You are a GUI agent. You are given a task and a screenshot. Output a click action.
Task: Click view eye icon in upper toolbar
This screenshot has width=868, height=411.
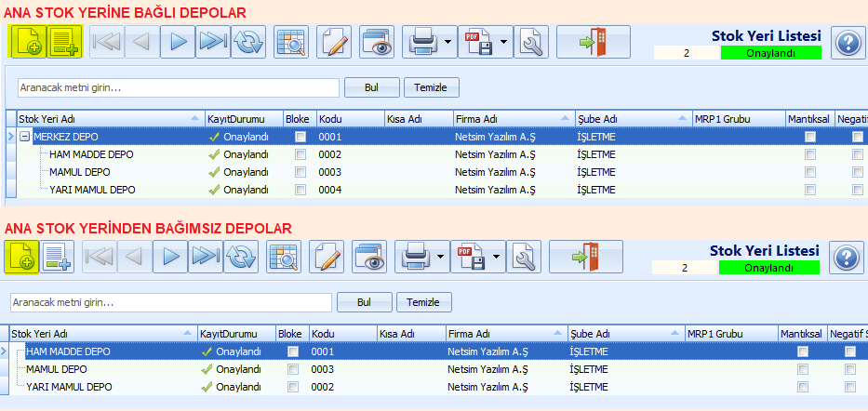(377, 42)
